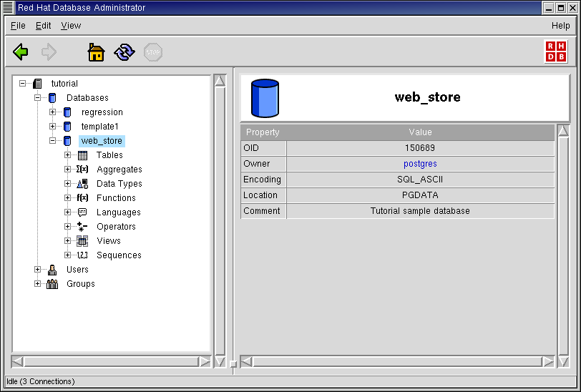
Task: Expand the Views node
Action: click(x=67, y=241)
